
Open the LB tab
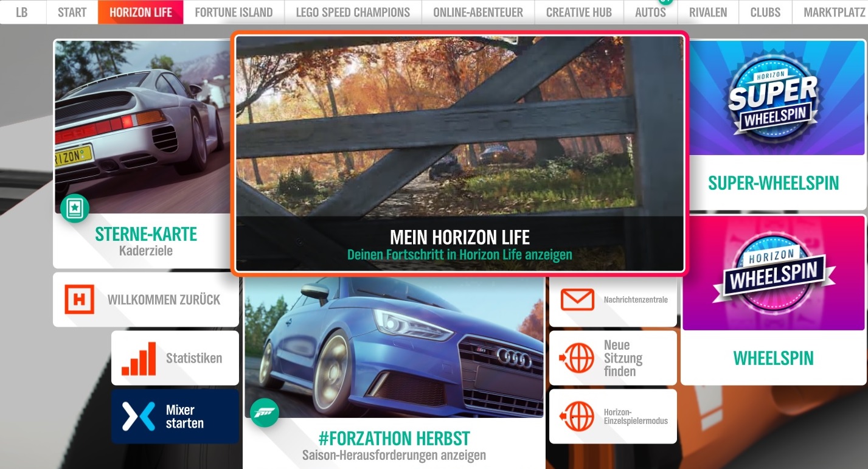point(22,12)
